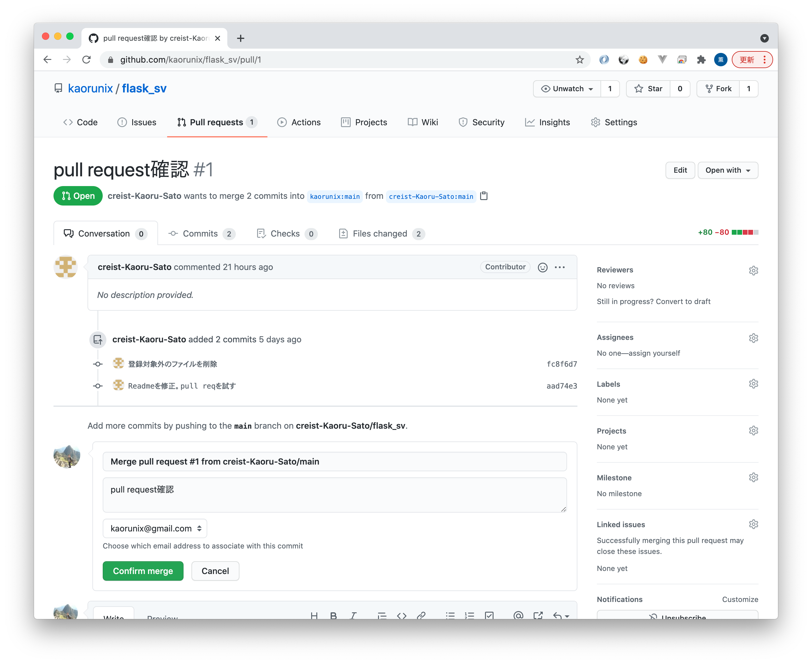Open the 'Open with' dropdown

pos(728,170)
